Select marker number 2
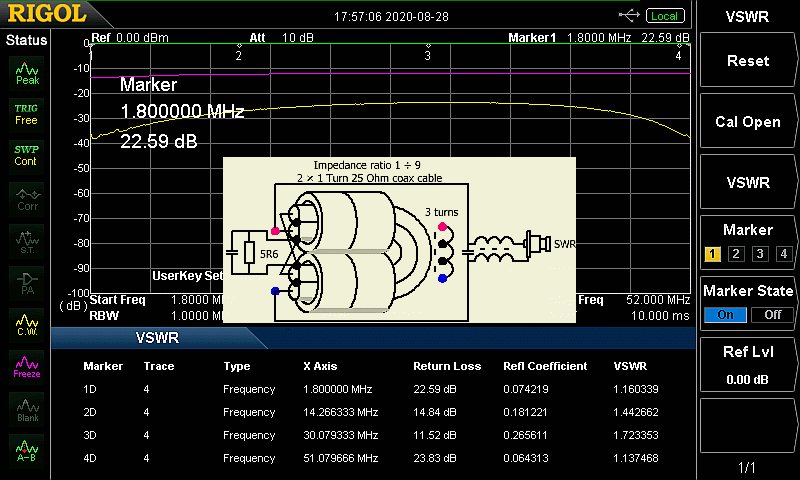 coord(736,254)
